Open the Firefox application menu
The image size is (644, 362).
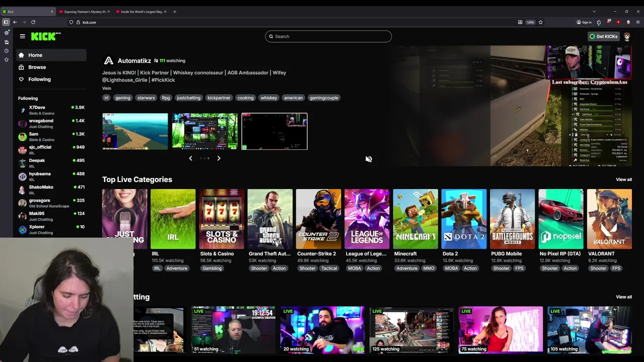pyautogui.click(x=637, y=22)
